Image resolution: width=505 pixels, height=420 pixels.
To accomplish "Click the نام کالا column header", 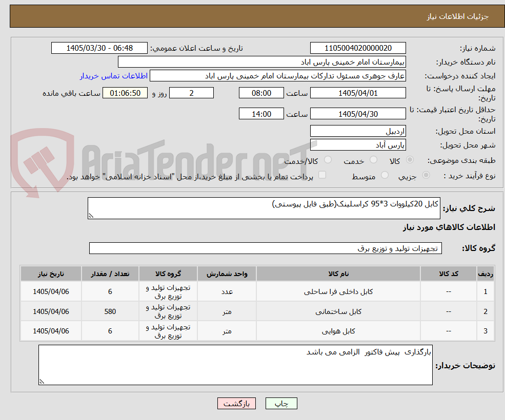I will (338, 274).
